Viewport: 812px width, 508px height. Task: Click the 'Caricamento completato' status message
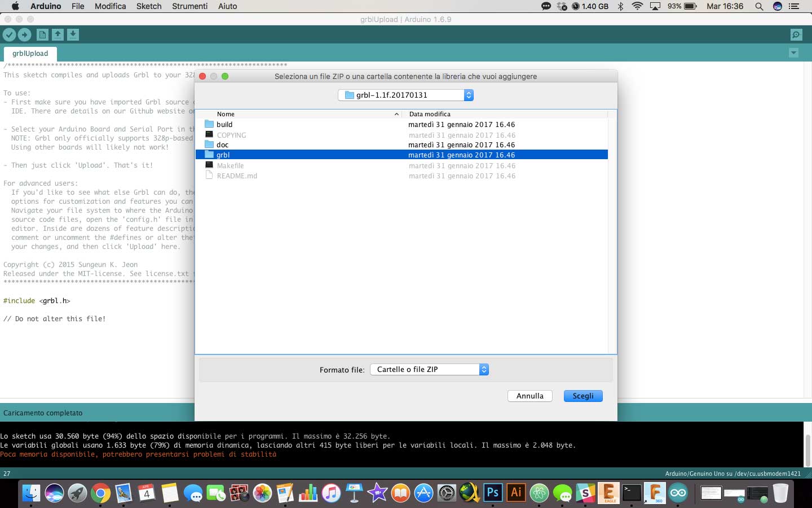[43, 413]
